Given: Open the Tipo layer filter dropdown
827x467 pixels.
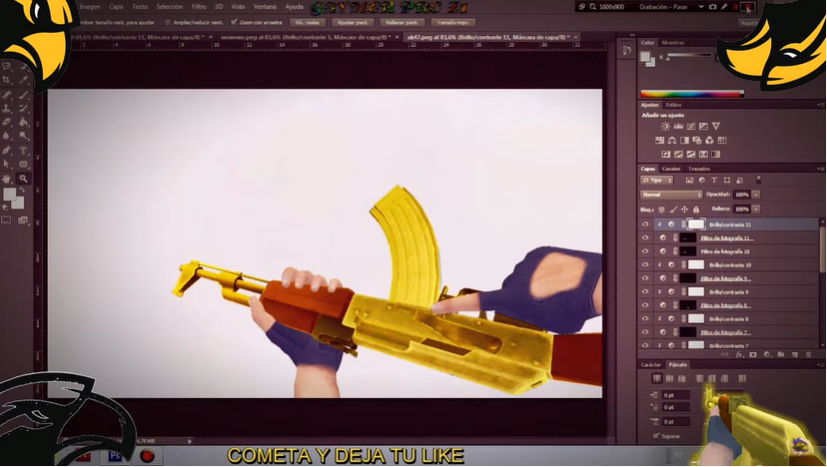Looking at the screenshot, I should click(x=657, y=180).
